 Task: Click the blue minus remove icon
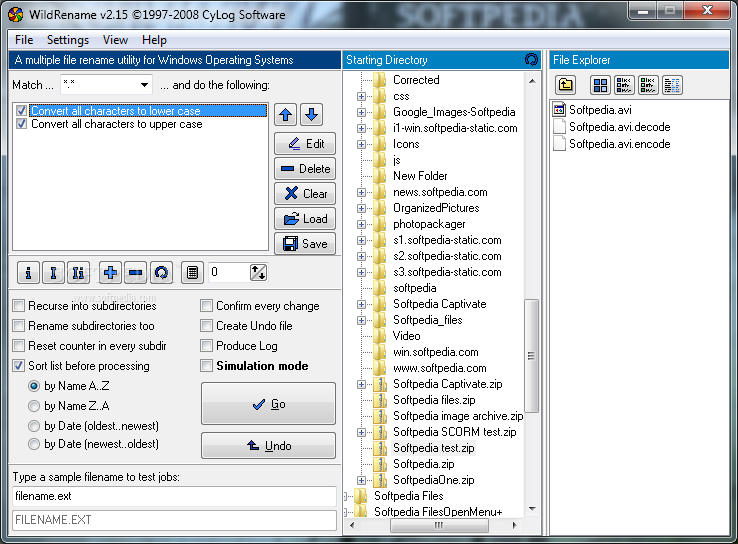136,272
